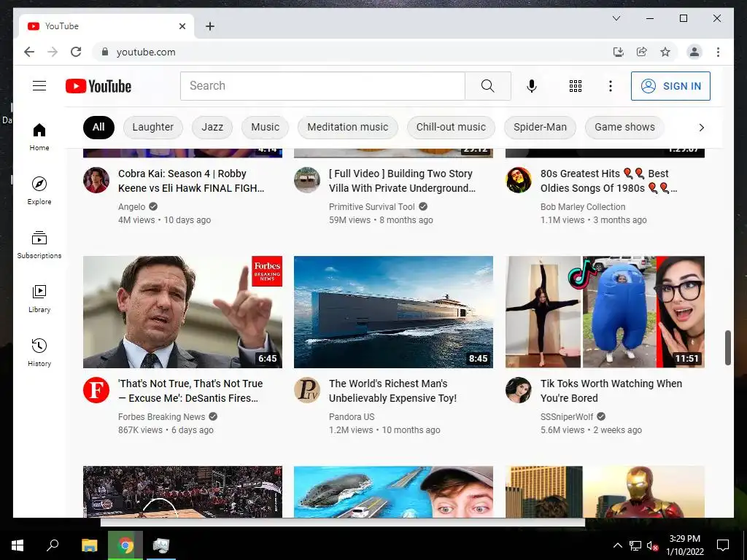Open DeSantis Fires video title
The height and width of the screenshot is (560, 747).
click(x=190, y=391)
